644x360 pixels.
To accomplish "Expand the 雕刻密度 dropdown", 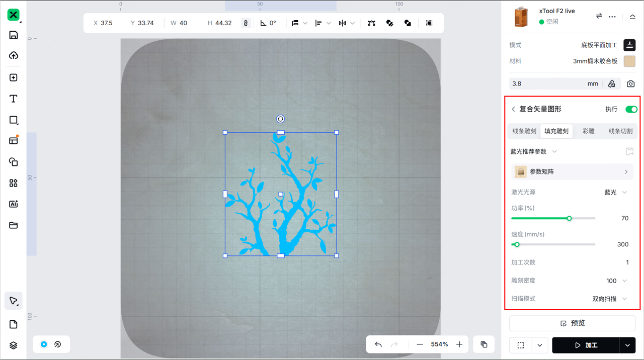I will click(616, 281).
